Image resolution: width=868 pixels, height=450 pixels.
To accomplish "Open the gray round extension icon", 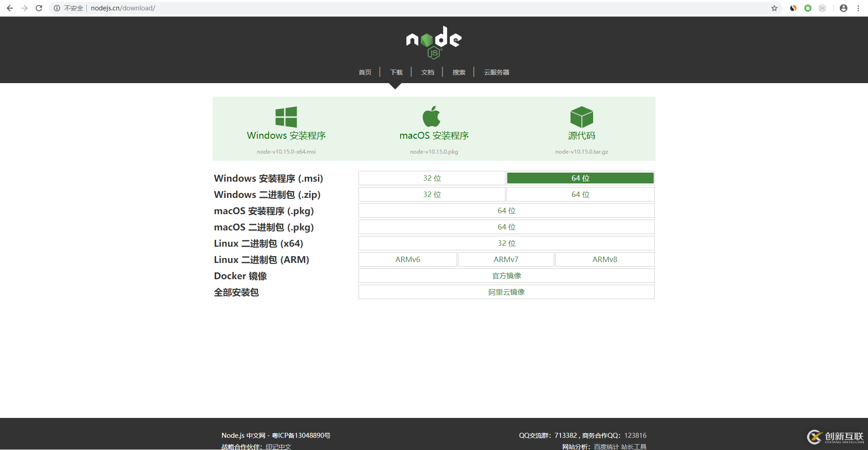I will (x=822, y=8).
